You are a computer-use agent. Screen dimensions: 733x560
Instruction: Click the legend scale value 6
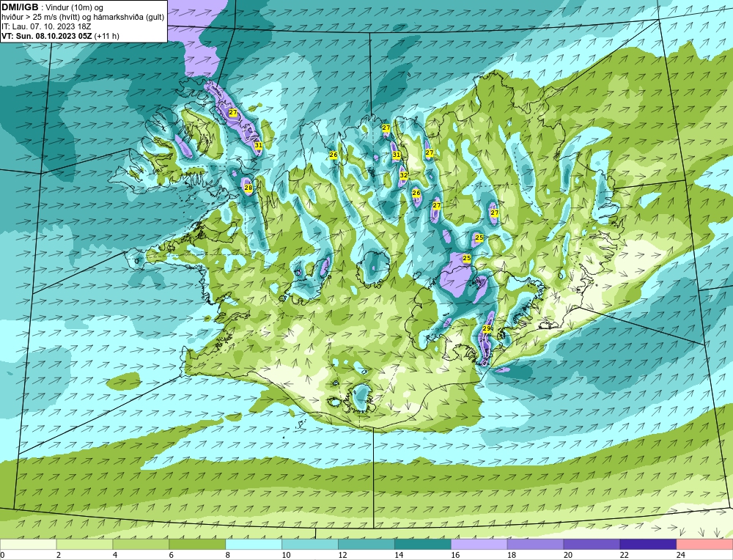coord(172,555)
